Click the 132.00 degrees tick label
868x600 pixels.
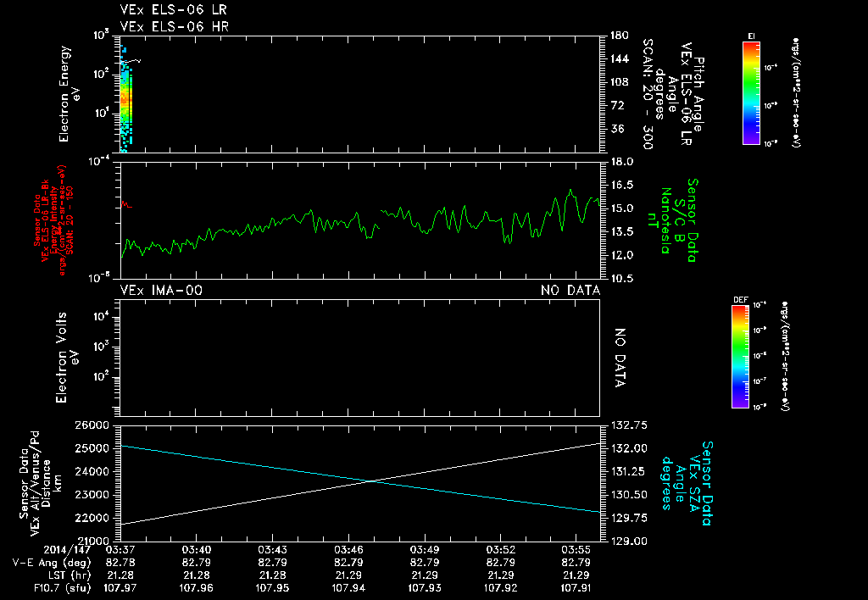628,448
